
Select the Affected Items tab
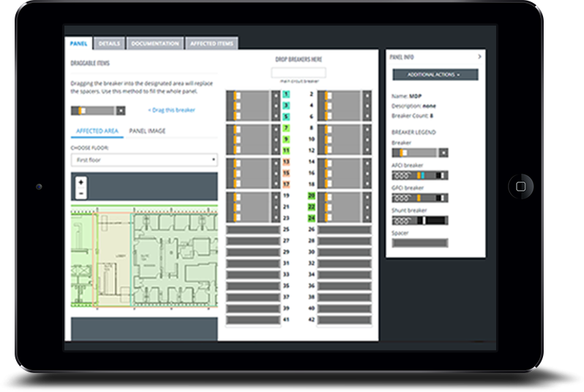(211, 44)
